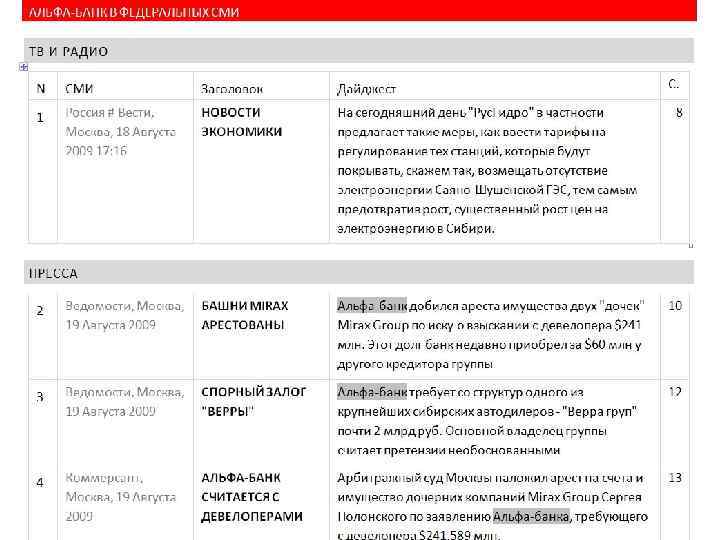The width and height of the screenshot is (720, 540).
Task: Click the 'С.' page column header
Action: pos(674,84)
